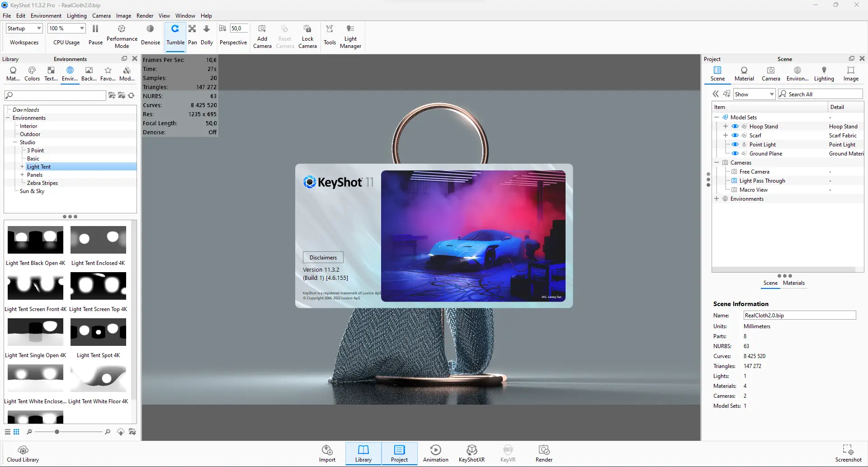The width and height of the screenshot is (868, 467).
Task: Click the scene Name input field
Action: tap(800, 316)
